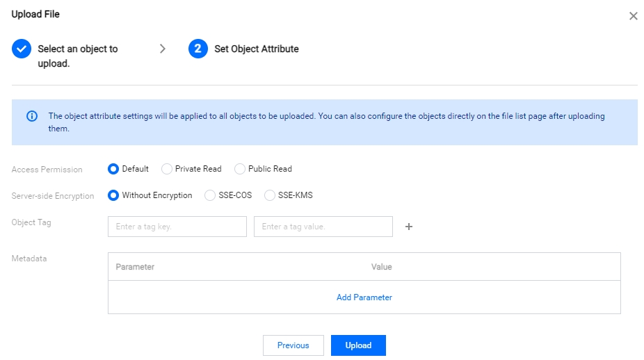
Task: Click the Object Tag label
Action: pos(31,222)
